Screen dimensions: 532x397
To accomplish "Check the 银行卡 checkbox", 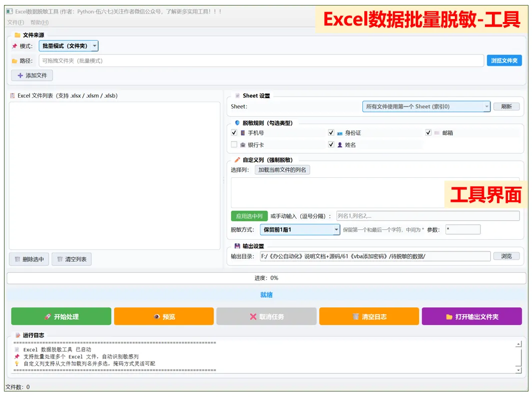I will 234,145.
